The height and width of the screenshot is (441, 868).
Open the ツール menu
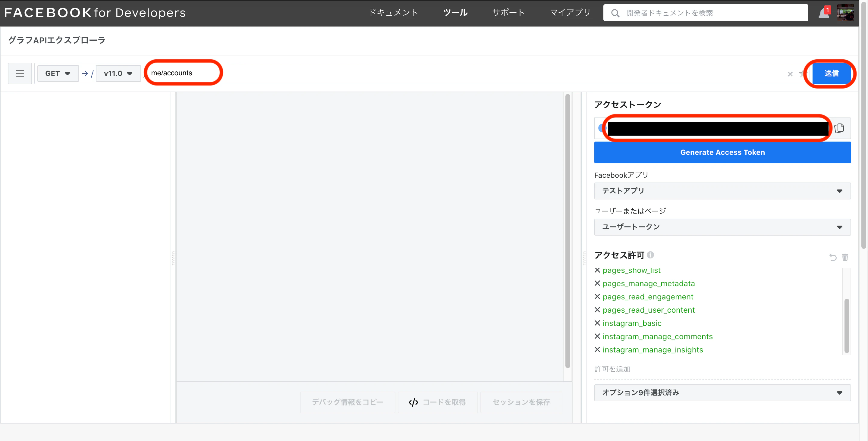(455, 13)
